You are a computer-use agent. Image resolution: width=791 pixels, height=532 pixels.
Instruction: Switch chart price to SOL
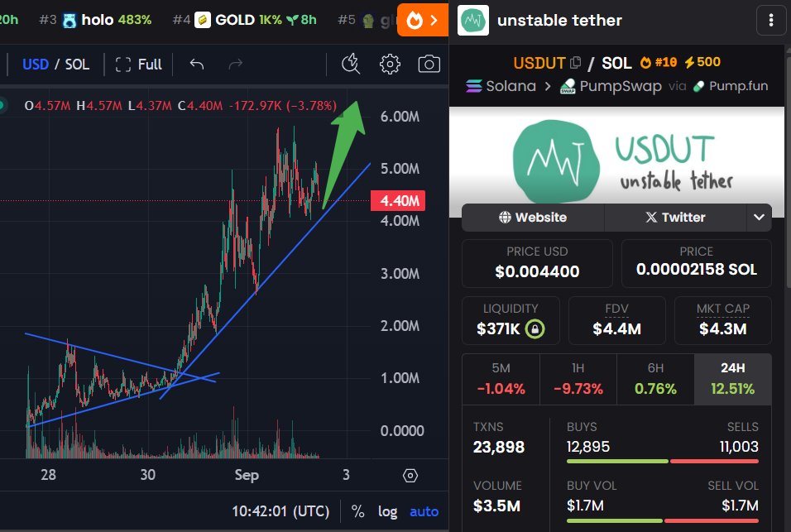pyautogui.click(x=77, y=64)
